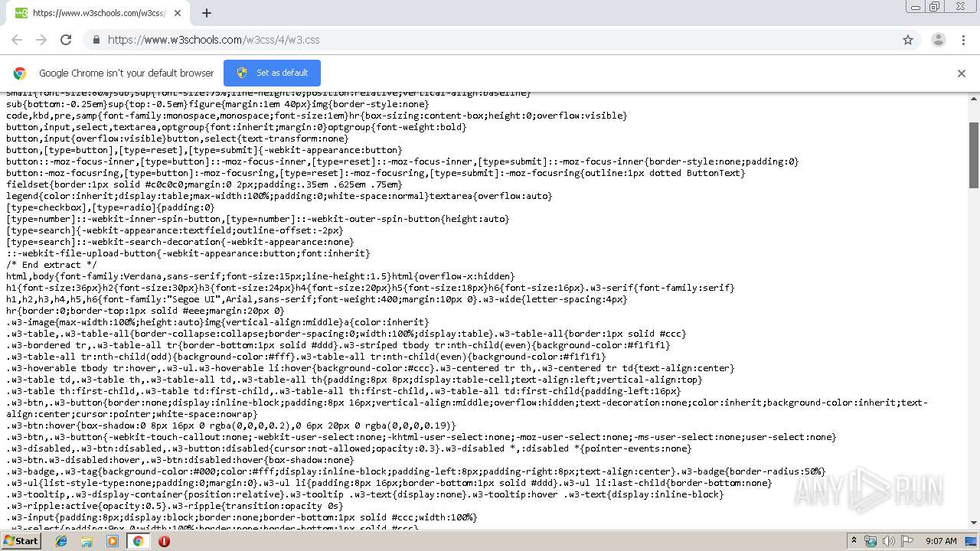Click the line starting 'code,kbd,pre,samp'
This screenshot has width=980, height=551.
(317, 116)
